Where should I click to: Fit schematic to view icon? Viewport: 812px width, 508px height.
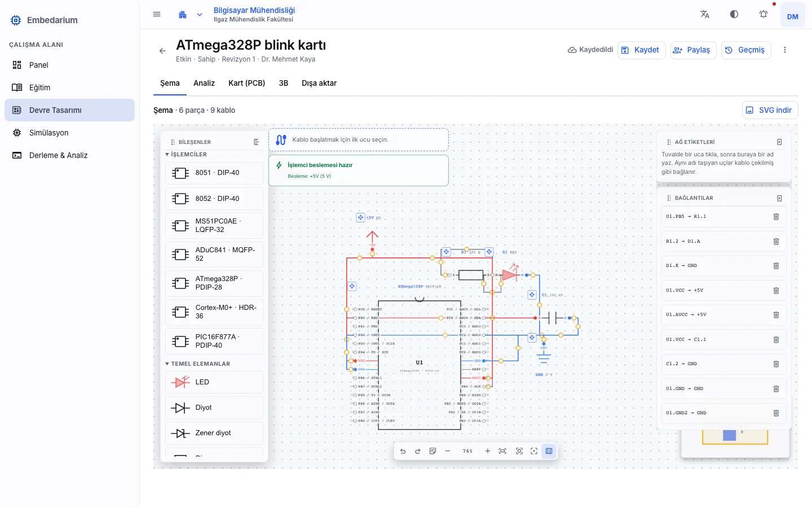[502, 451]
